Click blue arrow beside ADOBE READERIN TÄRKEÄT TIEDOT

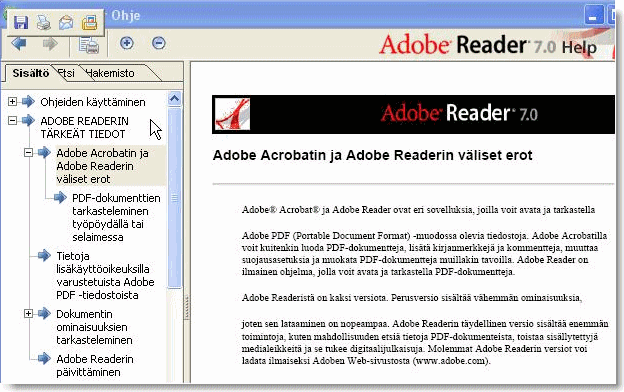pos(28,120)
